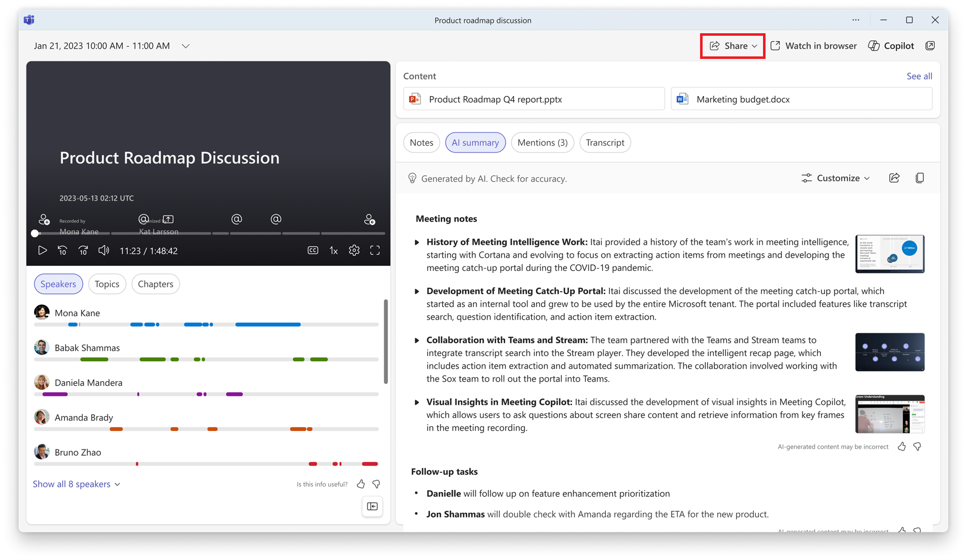Image resolution: width=967 pixels, height=560 pixels.
Task: Thumbs up the meeting notes
Action: click(x=902, y=447)
